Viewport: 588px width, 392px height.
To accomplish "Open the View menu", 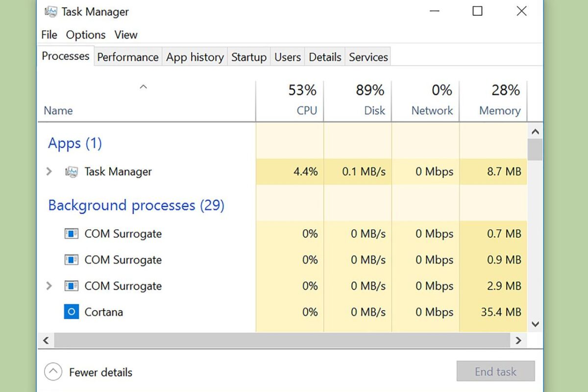I will pos(126,35).
